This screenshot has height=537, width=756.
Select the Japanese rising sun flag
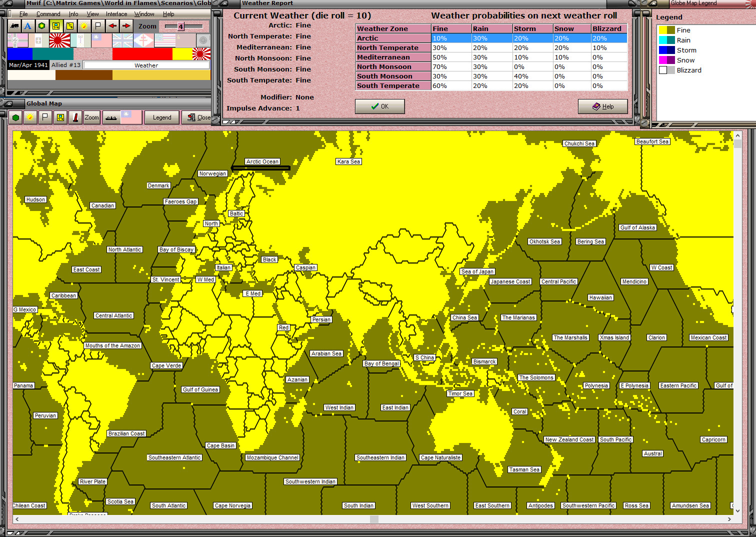pyautogui.click(x=59, y=40)
